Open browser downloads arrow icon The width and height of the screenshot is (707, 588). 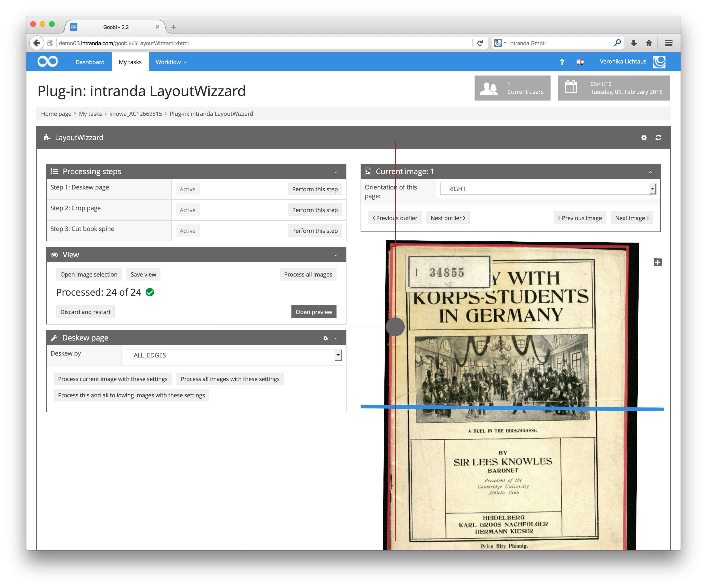(x=634, y=43)
